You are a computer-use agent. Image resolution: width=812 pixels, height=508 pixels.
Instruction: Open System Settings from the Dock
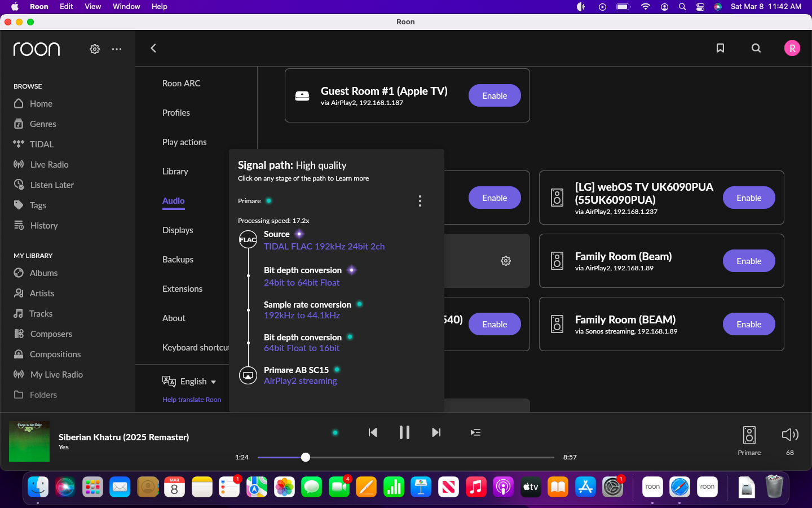612,487
